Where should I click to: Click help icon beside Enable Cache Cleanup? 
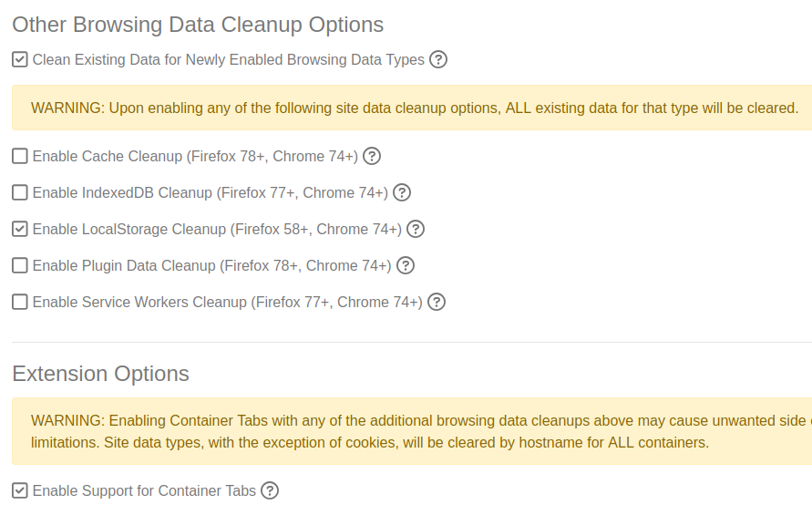(372, 156)
